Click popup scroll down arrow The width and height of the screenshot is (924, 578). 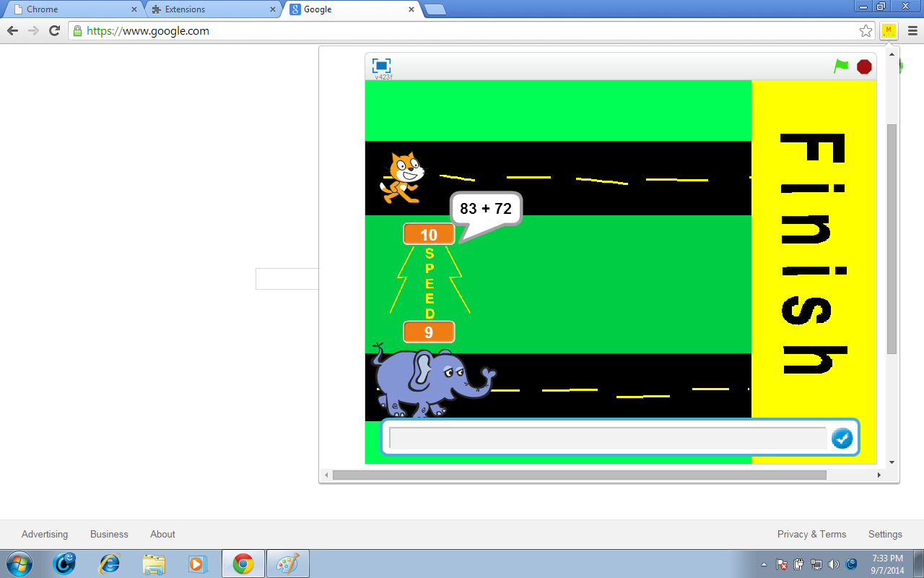pyautogui.click(x=892, y=462)
